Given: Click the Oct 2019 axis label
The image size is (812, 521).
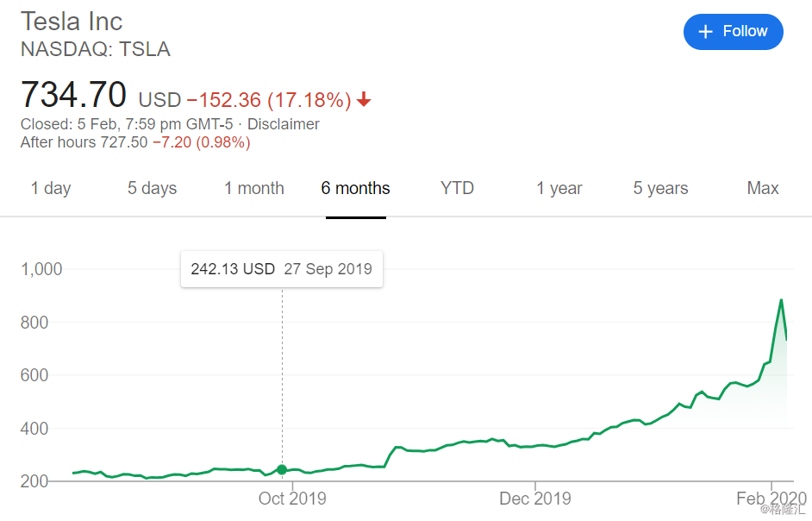Looking at the screenshot, I should click(x=292, y=499).
